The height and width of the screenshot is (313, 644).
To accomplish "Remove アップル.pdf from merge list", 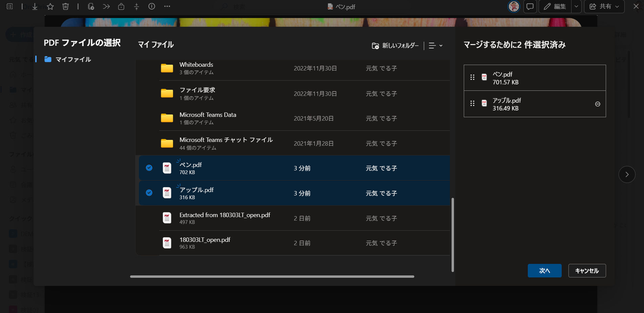I will click(598, 104).
